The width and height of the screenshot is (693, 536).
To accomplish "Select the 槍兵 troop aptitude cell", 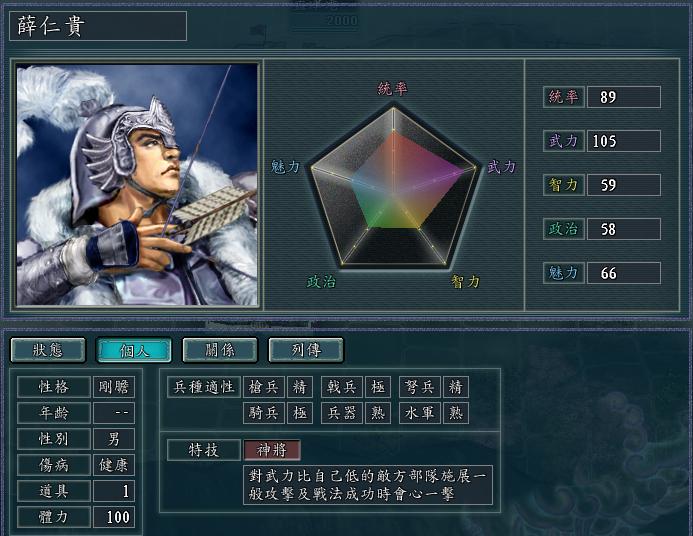I will (263, 387).
